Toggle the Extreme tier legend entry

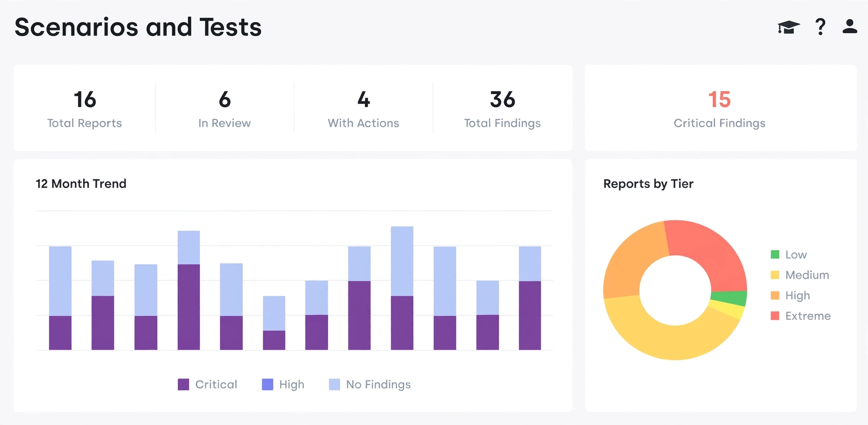[x=801, y=316]
